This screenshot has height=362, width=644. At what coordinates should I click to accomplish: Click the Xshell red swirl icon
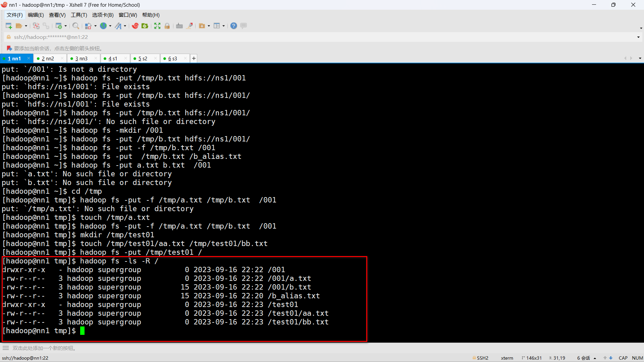pyautogui.click(x=135, y=26)
